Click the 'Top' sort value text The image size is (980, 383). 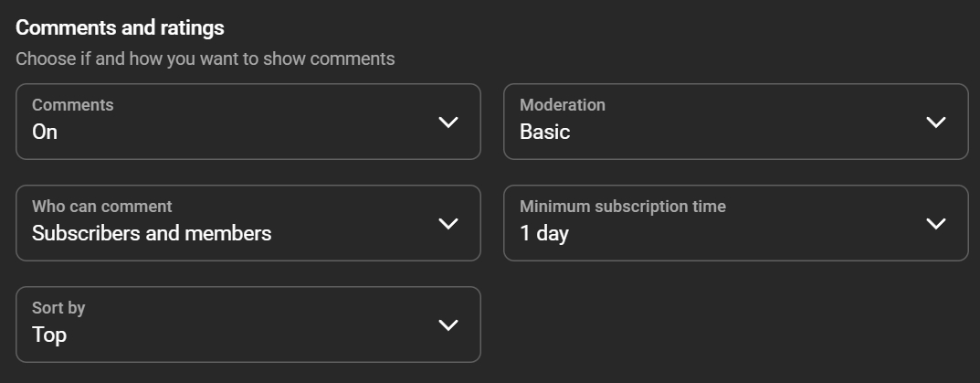tap(49, 335)
